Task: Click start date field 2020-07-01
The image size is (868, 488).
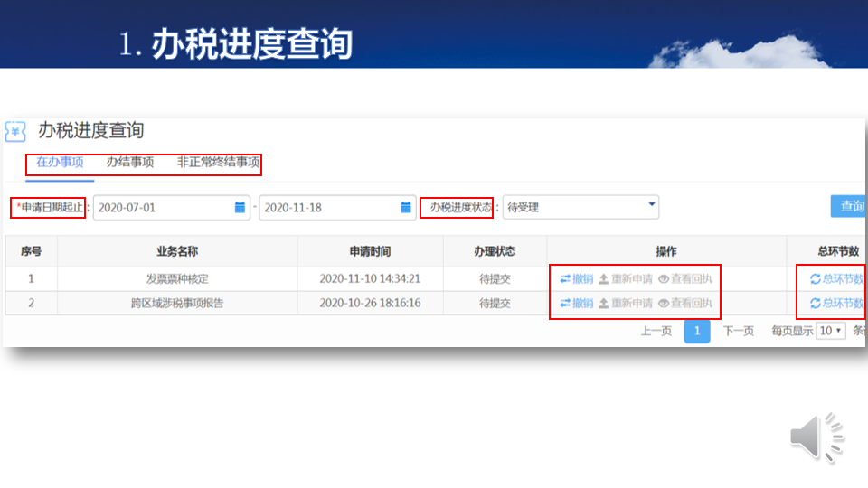Action: pos(172,208)
